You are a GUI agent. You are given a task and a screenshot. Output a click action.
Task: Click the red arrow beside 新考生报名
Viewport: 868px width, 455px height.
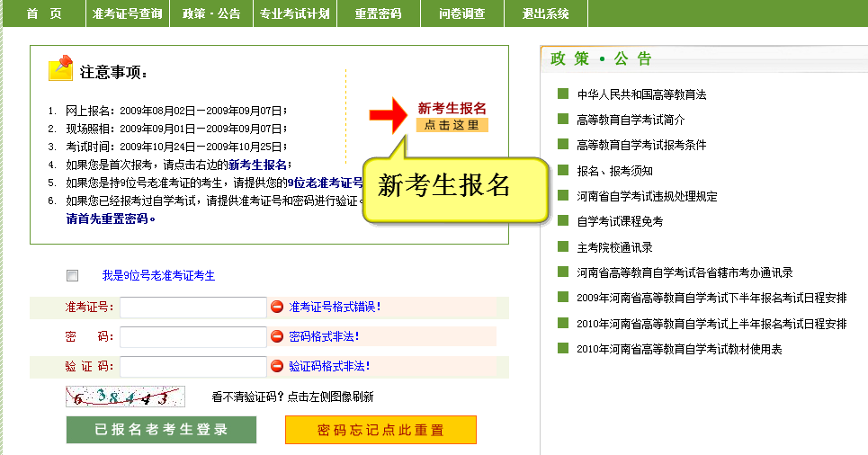coord(389,116)
